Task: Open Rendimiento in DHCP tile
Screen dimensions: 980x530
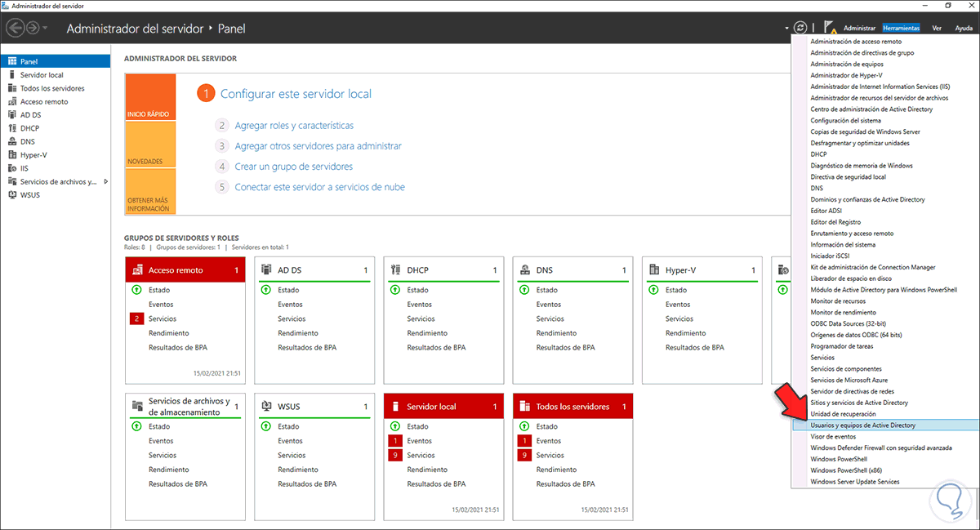Action: coord(427,333)
